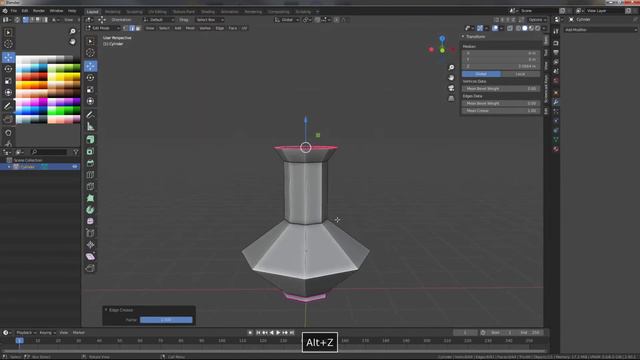Click the Global button in Transform panel
The width and height of the screenshot is (640, 360).
(481, 74)
